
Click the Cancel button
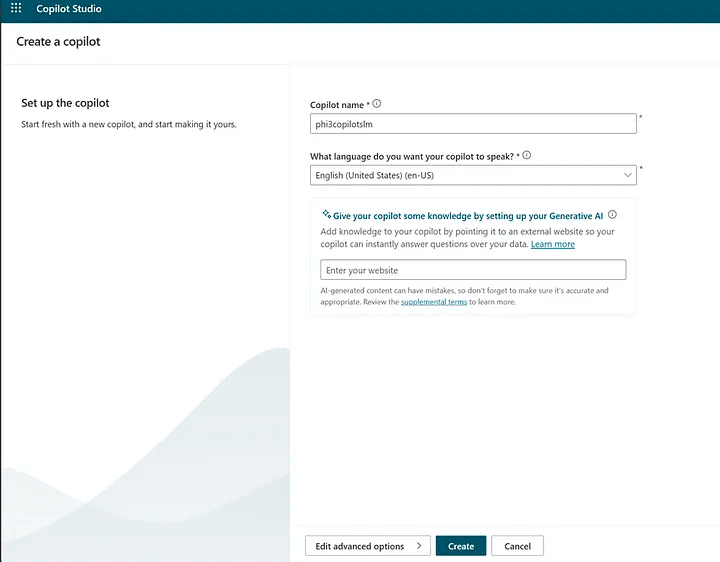pos(518,545)
